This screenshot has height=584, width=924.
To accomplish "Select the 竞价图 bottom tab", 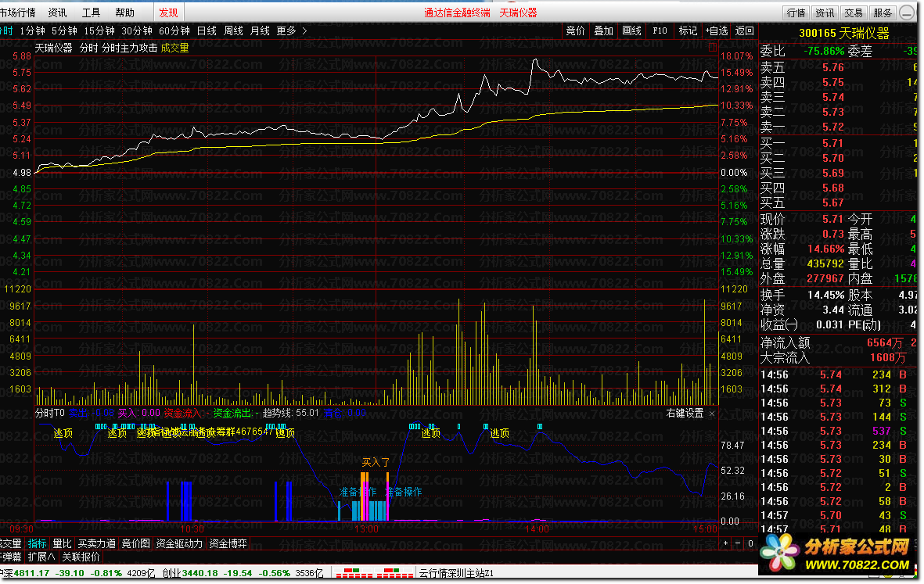I will (x=135, y=543).
